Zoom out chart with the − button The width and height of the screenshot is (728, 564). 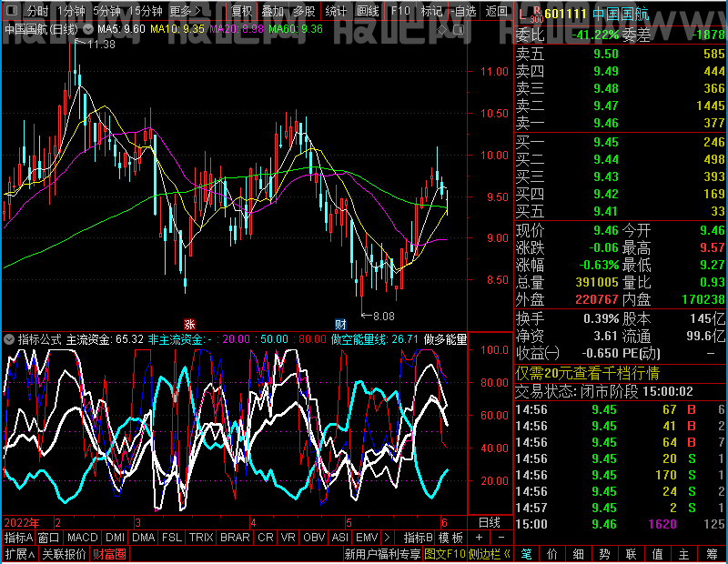pyautogui.click(x=501, y=537)
